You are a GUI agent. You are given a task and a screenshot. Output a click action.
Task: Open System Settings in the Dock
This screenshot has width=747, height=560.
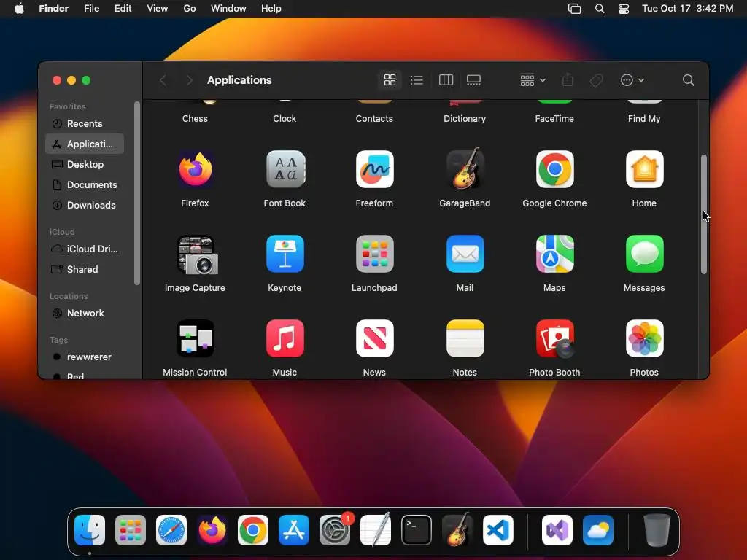point(335,530)
